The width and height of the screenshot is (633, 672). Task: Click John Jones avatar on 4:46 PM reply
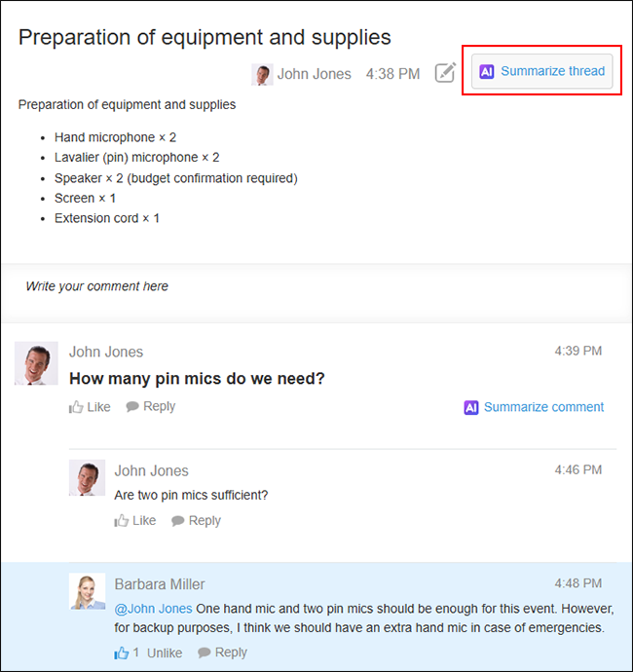pos(88,478)
